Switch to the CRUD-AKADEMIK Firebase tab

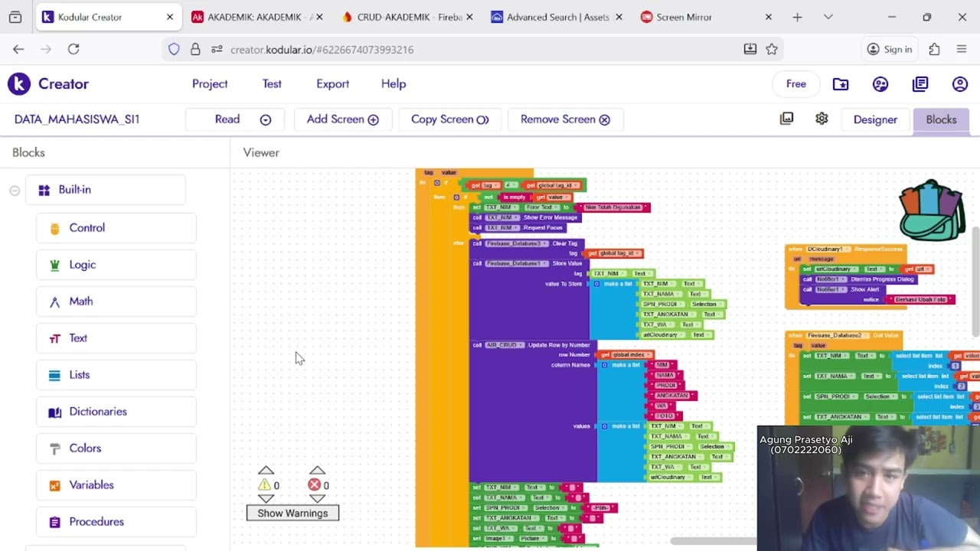click(407, 17)
